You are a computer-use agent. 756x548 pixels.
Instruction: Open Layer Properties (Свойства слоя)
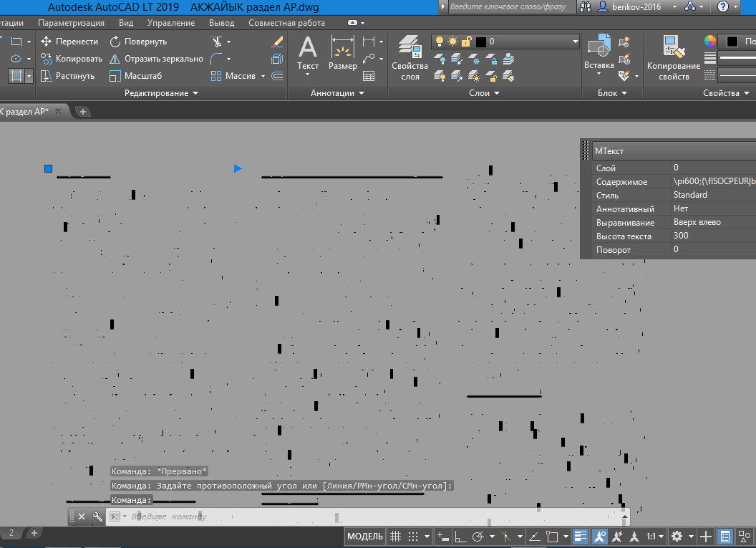409,58
